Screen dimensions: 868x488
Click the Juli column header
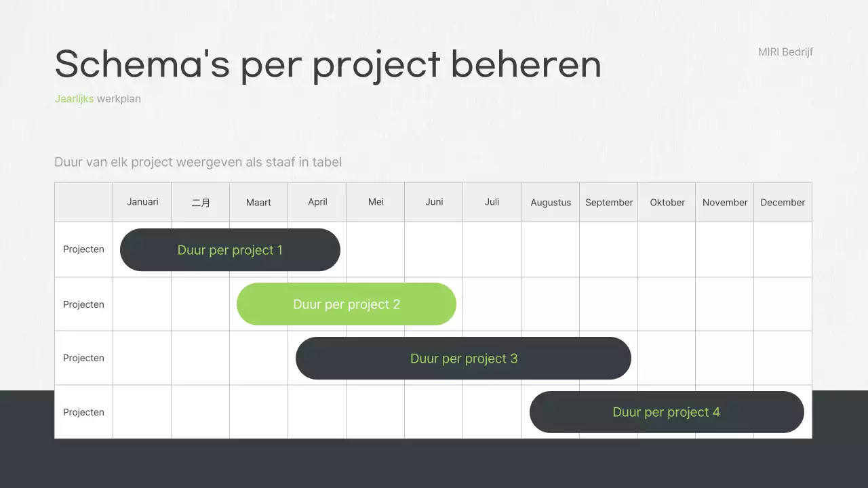point(492,202)
